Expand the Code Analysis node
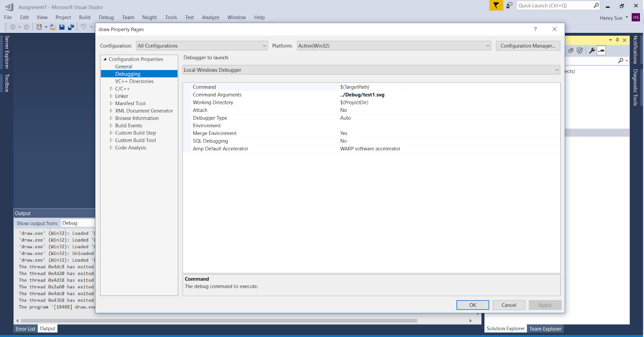The width and height of the screenshot is (644, 337). [x=111, y=148]
